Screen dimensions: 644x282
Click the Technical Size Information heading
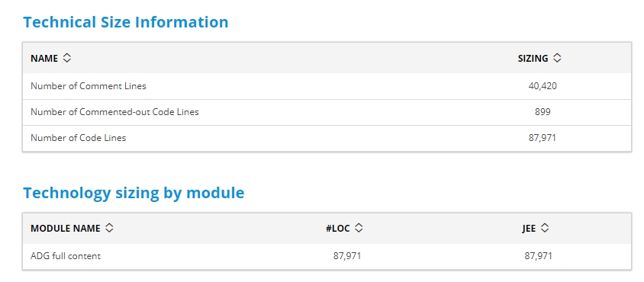point(126,22)
